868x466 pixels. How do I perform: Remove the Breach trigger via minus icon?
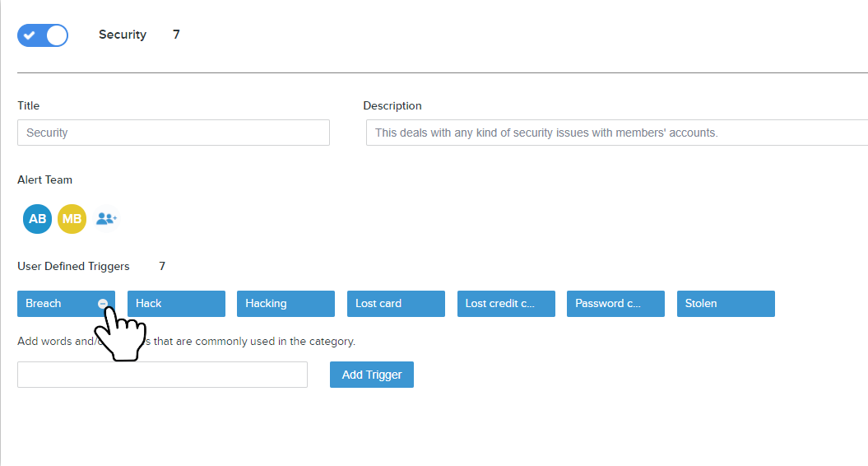click(103, 304)
